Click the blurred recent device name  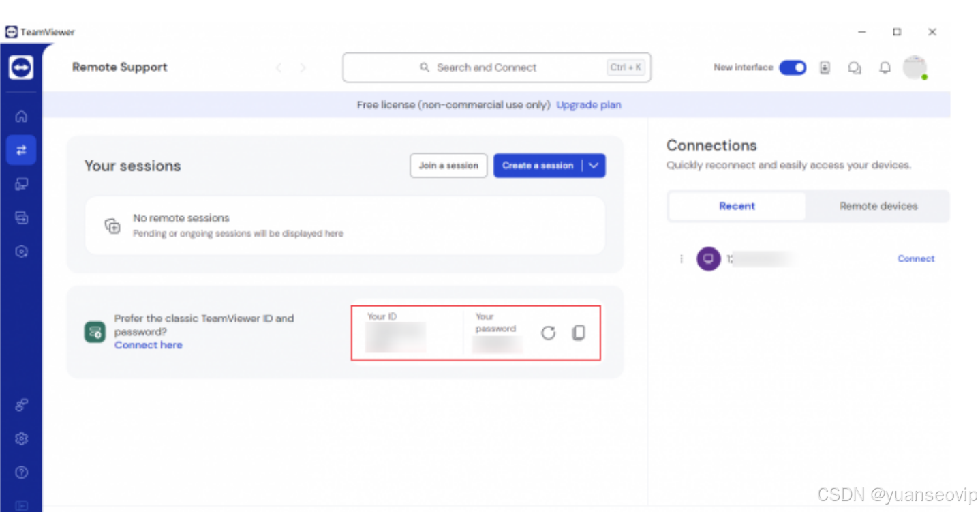click(x=762, y=259)
